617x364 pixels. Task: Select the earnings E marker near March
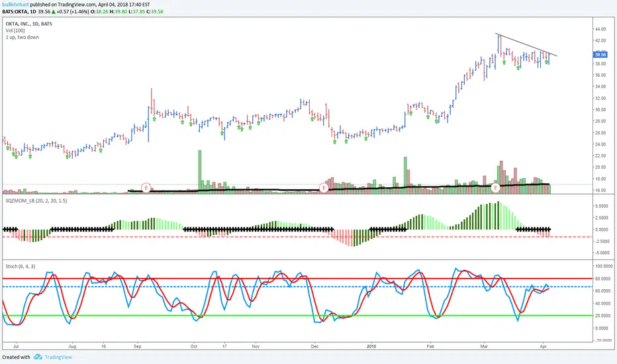coord(495,188)
